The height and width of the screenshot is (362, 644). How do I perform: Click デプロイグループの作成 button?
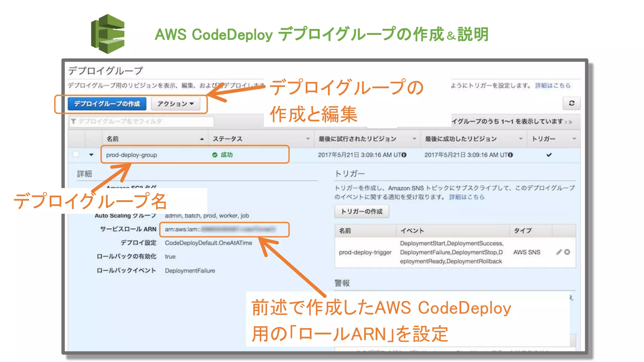pos(107,104)
